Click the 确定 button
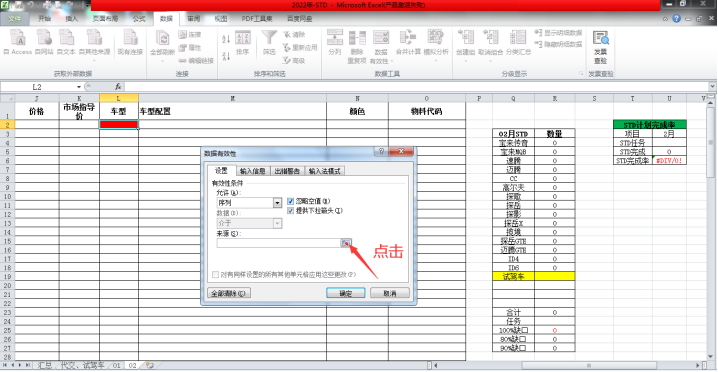This screenshot has width=718, height=372. (x=345, y=293)
